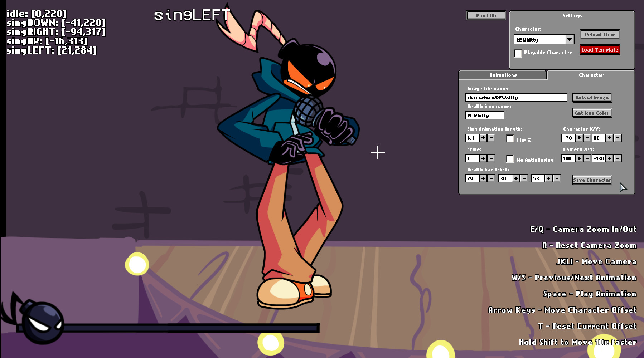Increase the Health bar red value
This screenshot has height=358, width=644.
tap(483, 178)
